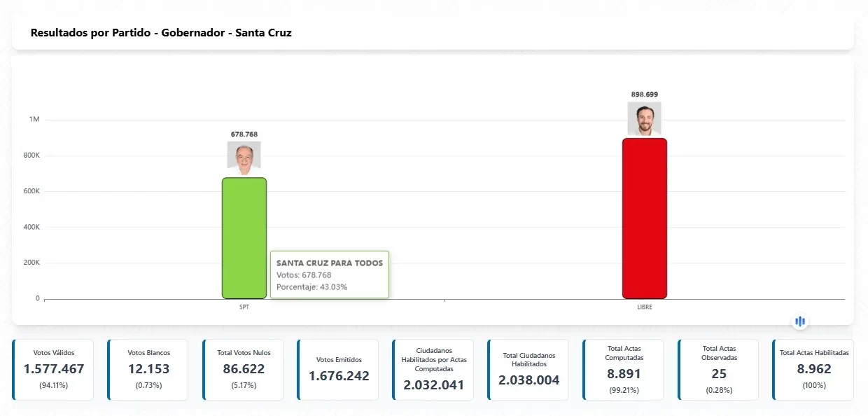Open the Votos Válidos card

pyautogui.click(x=53, y=370)
